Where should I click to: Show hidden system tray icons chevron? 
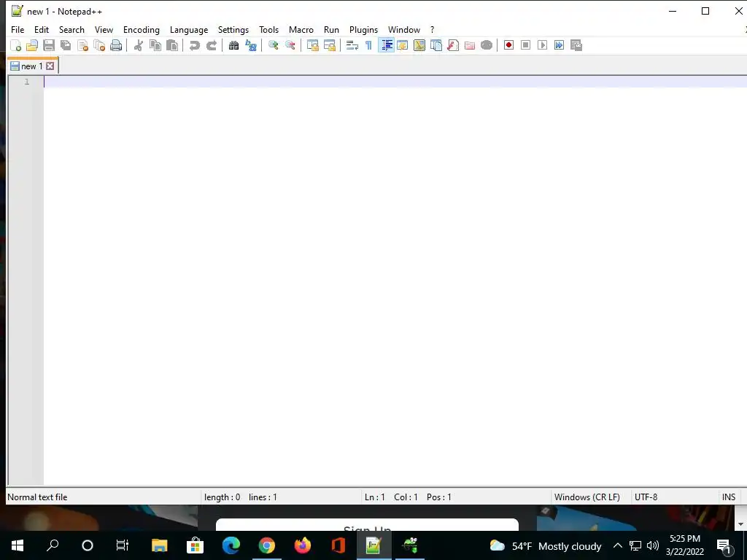coord(617,545)
